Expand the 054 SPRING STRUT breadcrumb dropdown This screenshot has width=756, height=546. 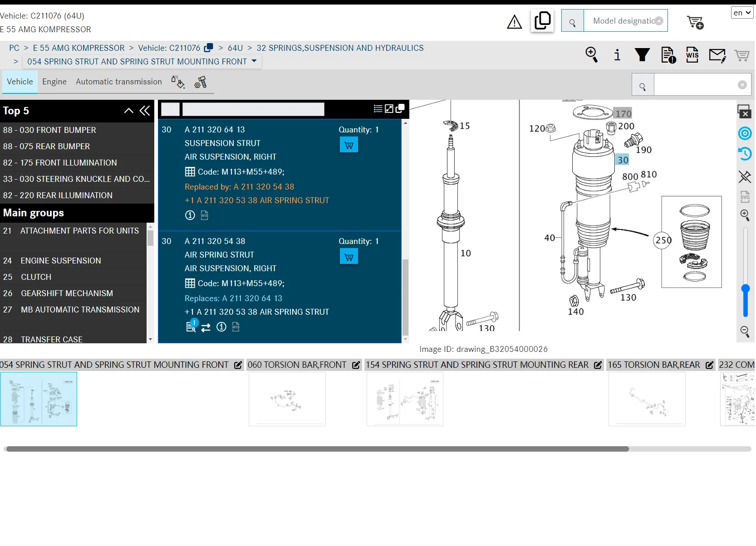tap(254, 61)
